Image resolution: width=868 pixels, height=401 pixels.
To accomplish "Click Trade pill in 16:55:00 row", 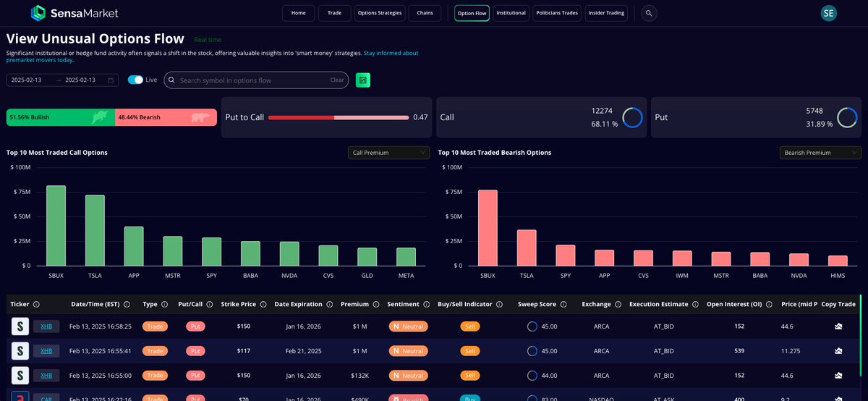I will click(155, 376).
